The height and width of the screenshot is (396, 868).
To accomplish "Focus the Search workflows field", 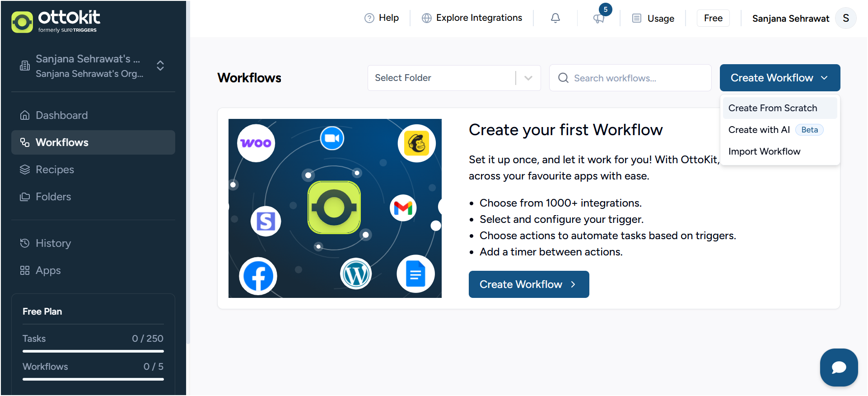I will [x=630, y=78].
